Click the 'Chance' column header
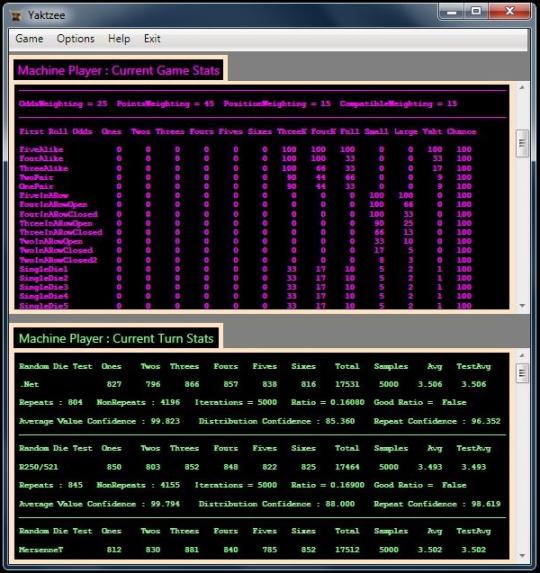This screenshot has height=573, width=540. (x=461, y=131)
